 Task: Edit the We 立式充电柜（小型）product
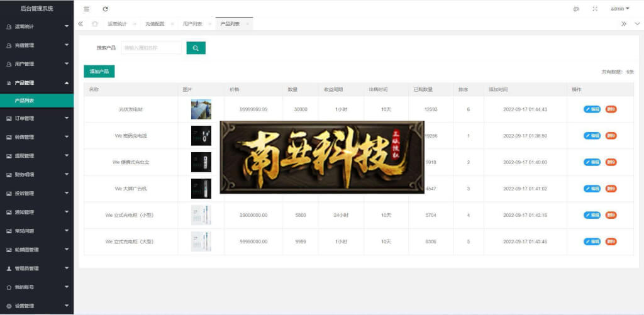(x=592, y=215)
